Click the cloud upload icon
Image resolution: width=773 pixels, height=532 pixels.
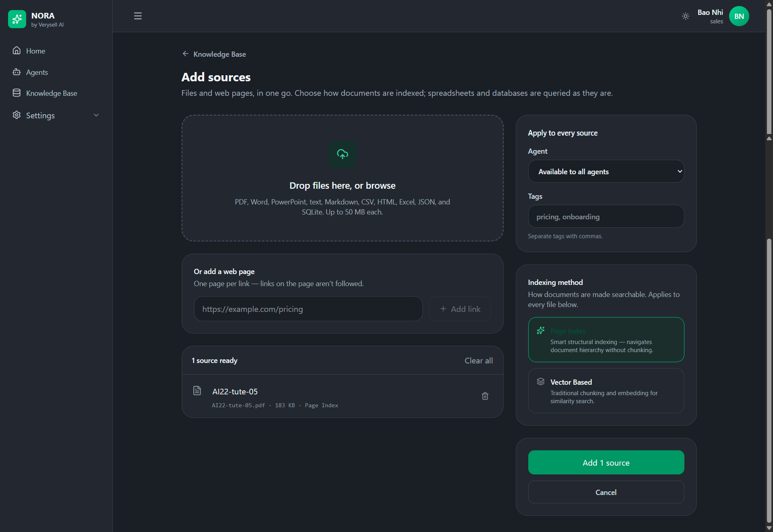[342, 154]
